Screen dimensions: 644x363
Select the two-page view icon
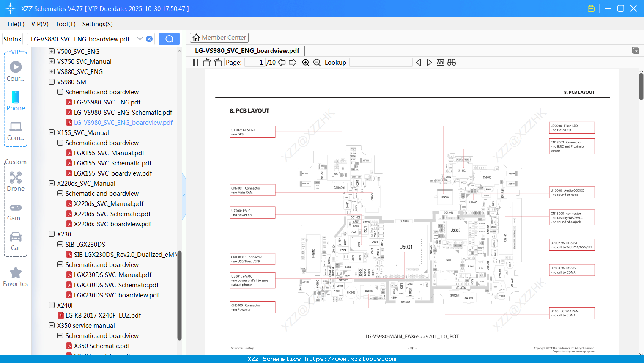(194, 62)
